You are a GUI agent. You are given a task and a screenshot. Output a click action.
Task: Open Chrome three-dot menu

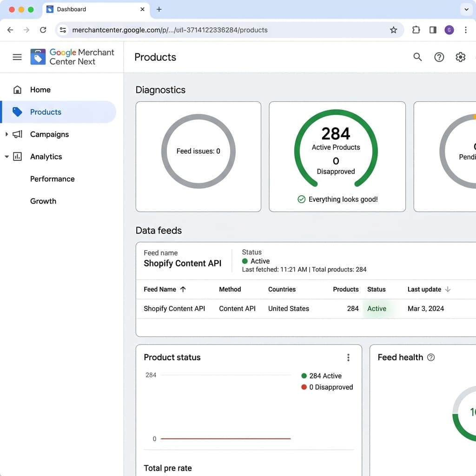click(x=466, y=30)
